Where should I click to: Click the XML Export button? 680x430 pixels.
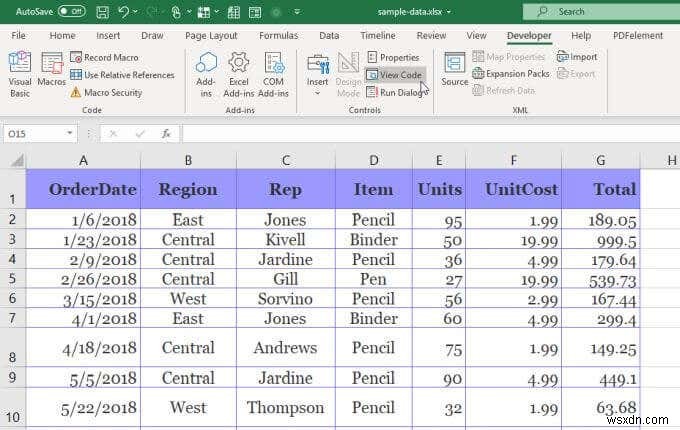[x=576, y=74]
